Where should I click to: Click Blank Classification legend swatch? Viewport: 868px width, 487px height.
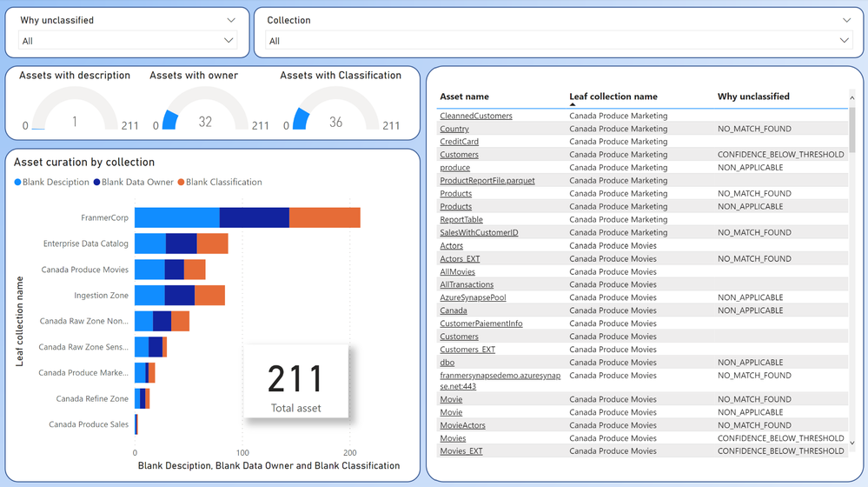[x=181, y=183]
